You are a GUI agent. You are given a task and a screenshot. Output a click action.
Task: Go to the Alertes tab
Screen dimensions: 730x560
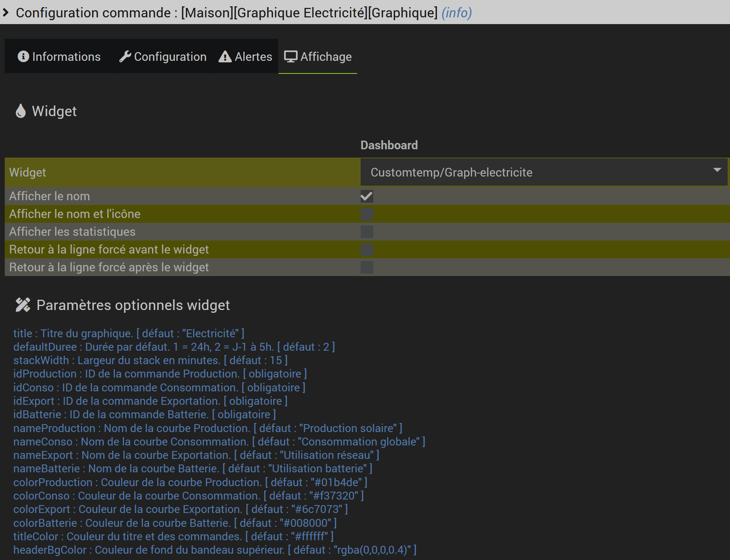click(x=245, y=56)
